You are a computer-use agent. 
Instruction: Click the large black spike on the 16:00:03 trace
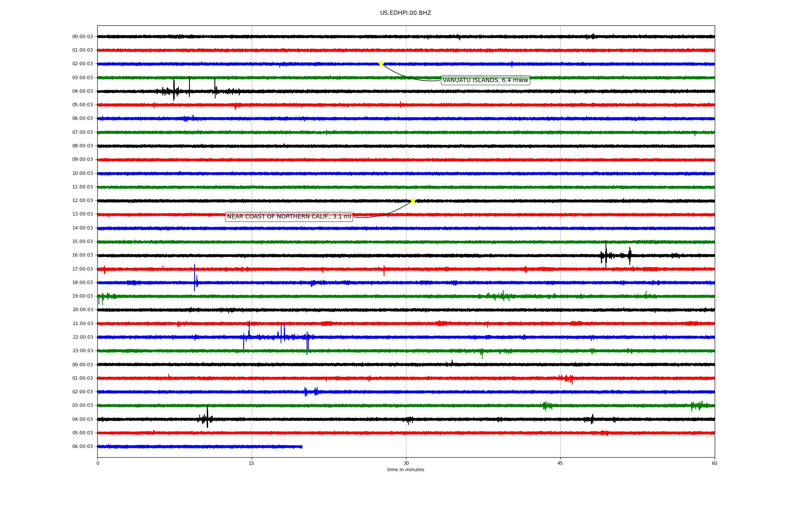pyautogui.click(x=606, y=254)
